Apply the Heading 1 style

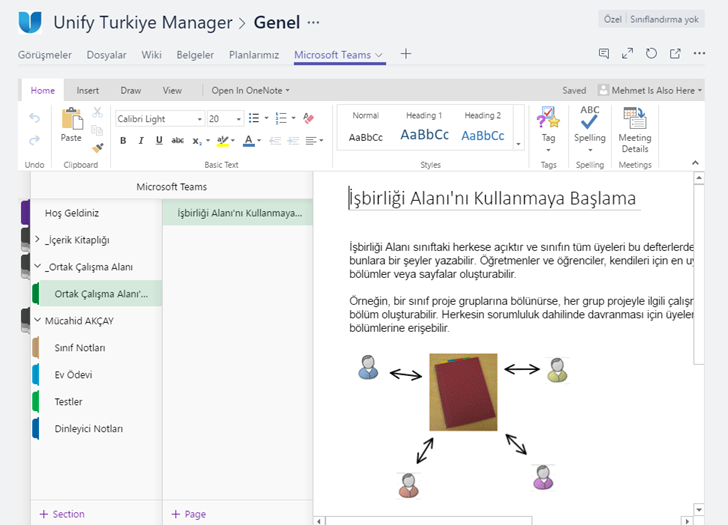coord(424,128)
